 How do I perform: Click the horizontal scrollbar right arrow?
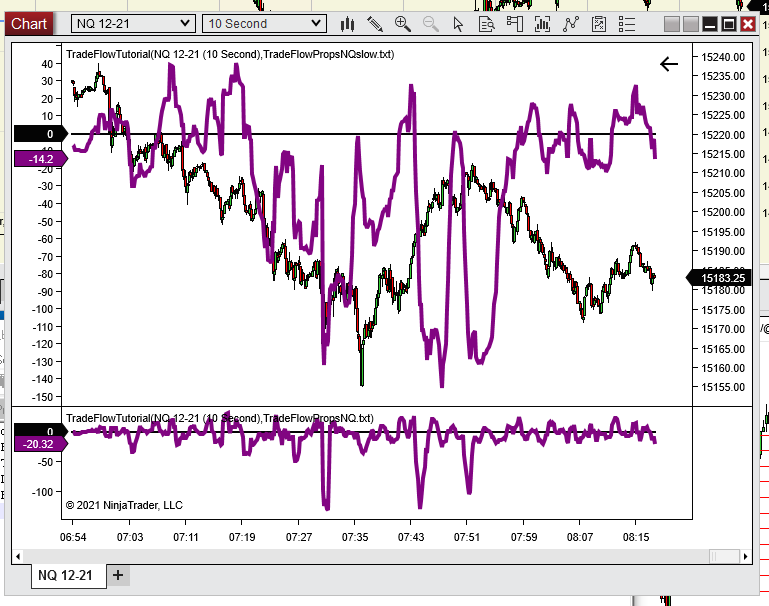[x=745, y=556]
